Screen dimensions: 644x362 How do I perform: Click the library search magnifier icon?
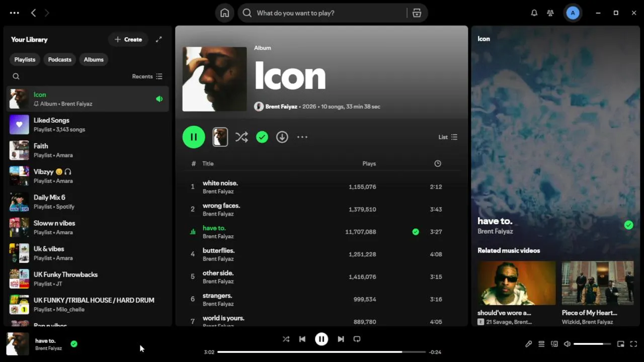(x=16, y=76)
